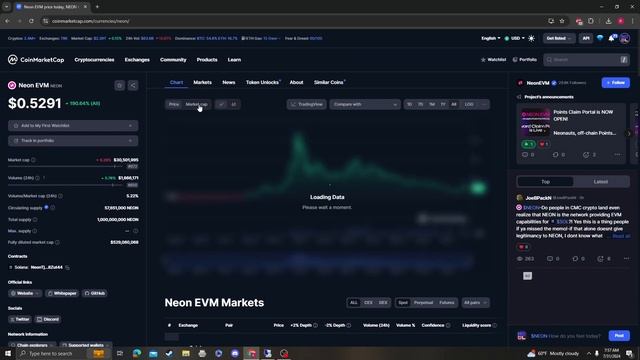
Task: Show Fully diluted market cap info icon
Action: [x=57, y=242]
